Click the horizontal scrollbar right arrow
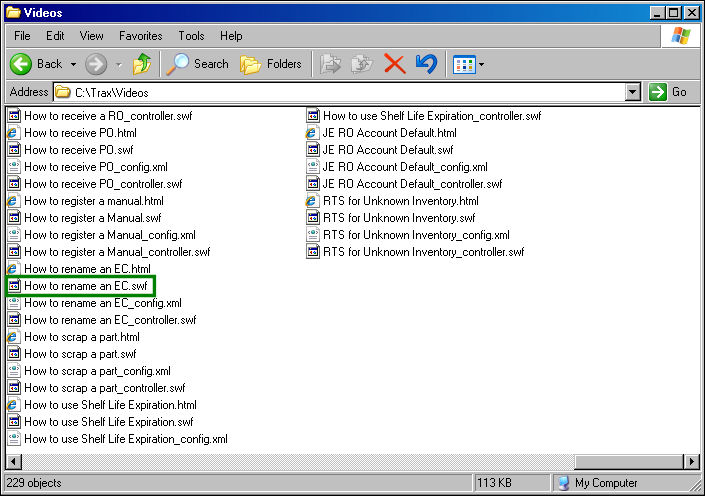 point(691,461)
